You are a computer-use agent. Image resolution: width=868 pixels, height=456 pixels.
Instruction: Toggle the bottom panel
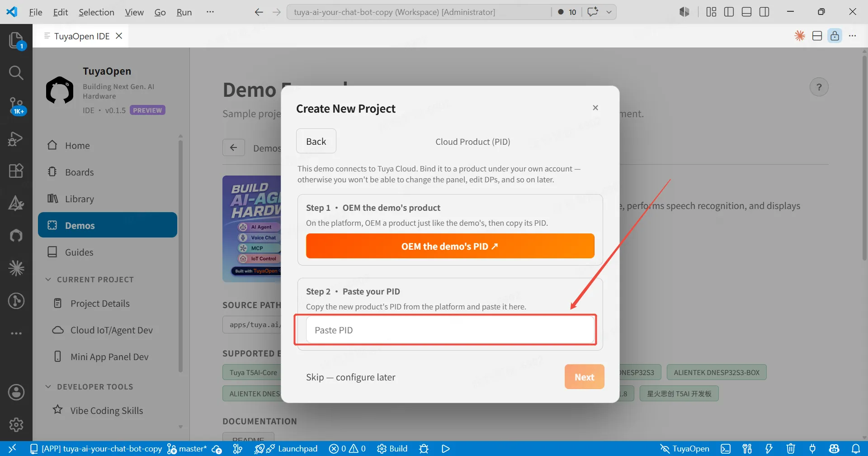point(746,12)
